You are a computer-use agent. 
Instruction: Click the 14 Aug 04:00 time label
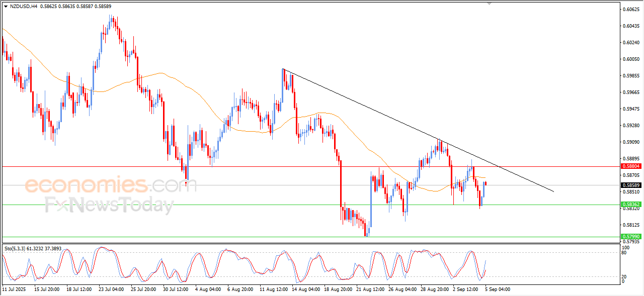pyautogui.click(x=305, y=289)
